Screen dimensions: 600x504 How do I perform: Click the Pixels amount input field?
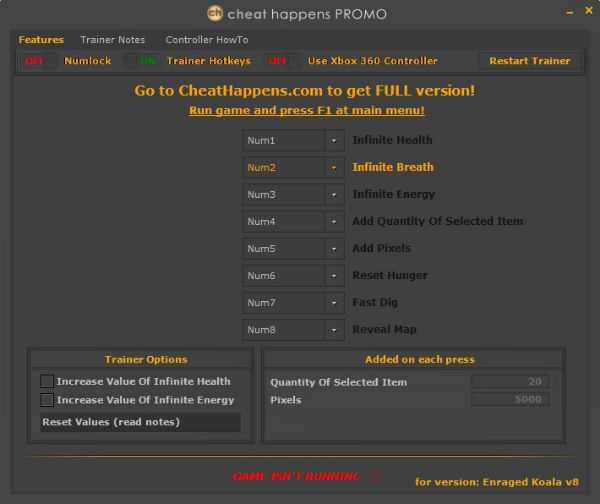coord(510,399)
